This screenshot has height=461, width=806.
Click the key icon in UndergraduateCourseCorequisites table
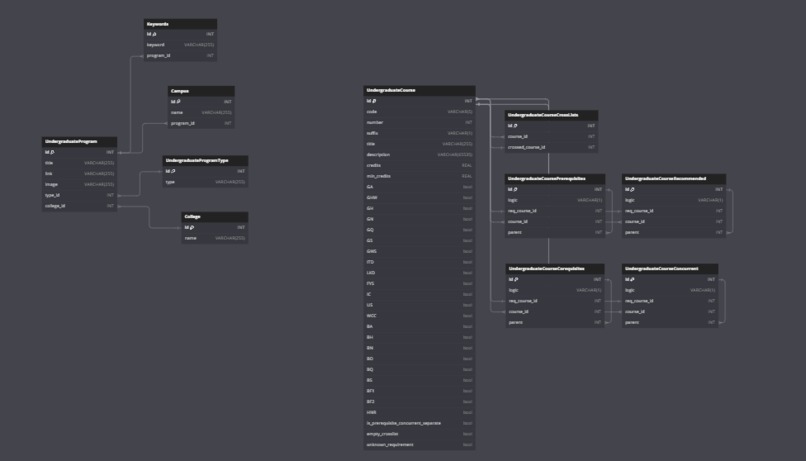click(516, 280)
